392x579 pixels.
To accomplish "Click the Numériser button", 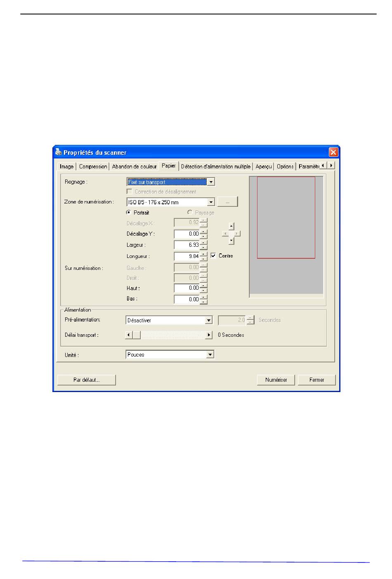I will coord(276,380).
